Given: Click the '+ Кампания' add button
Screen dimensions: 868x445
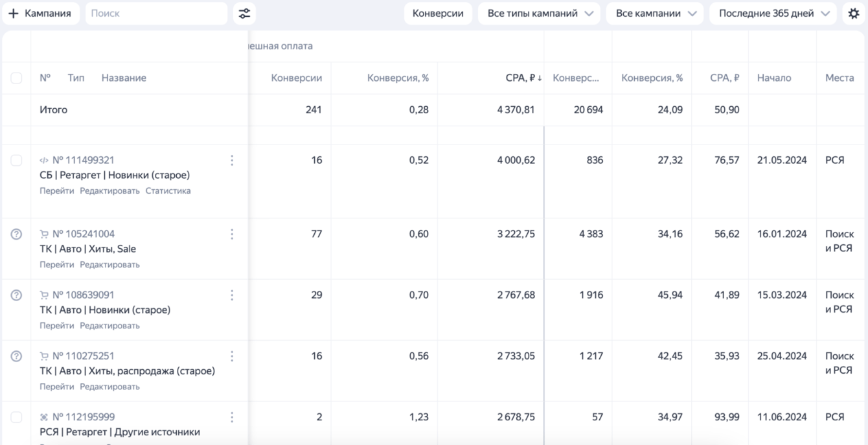Looking at the screenshot, I should [x=40, y=14].
